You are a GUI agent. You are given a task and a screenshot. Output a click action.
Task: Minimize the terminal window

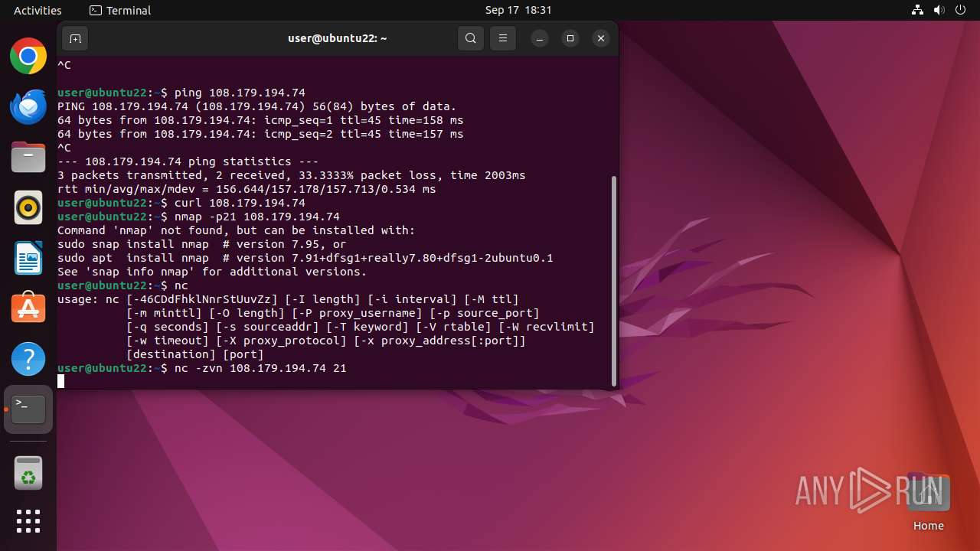540,38
